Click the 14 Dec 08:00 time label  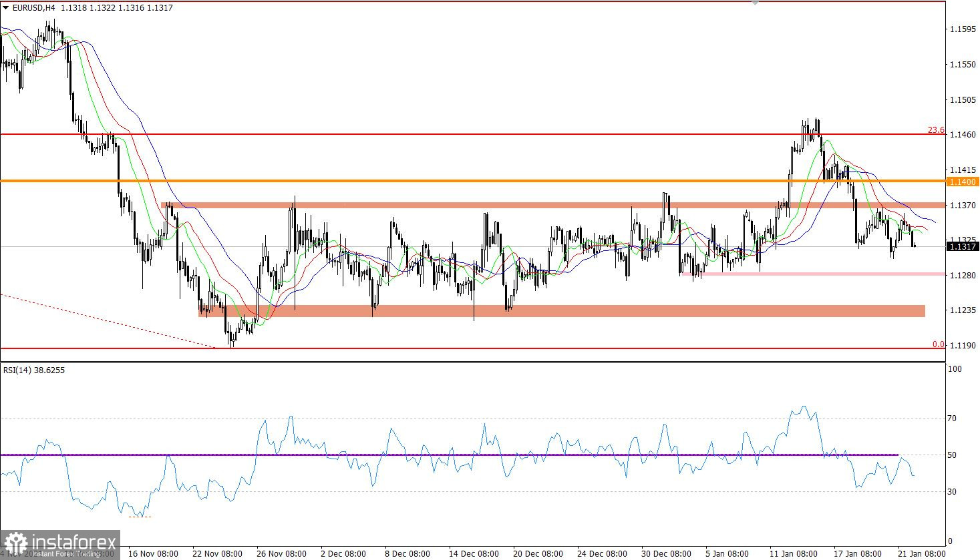474,554
